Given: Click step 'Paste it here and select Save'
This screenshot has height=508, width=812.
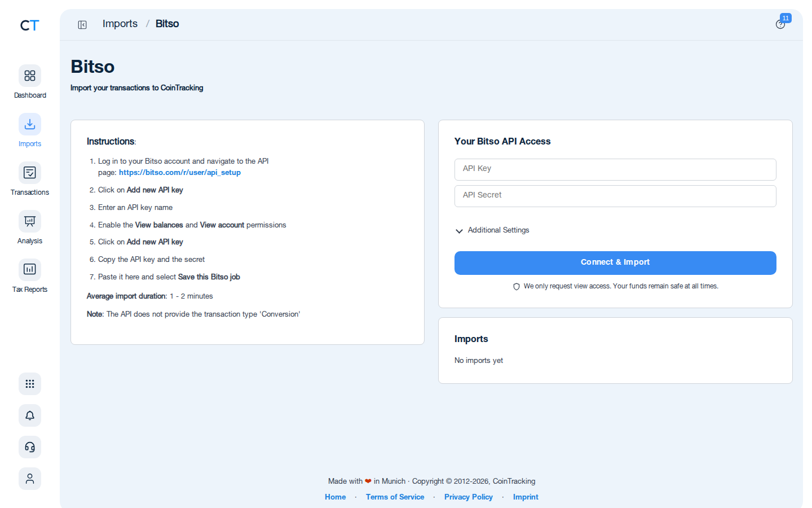Looking at the screenshot, I should click(169, 277).
